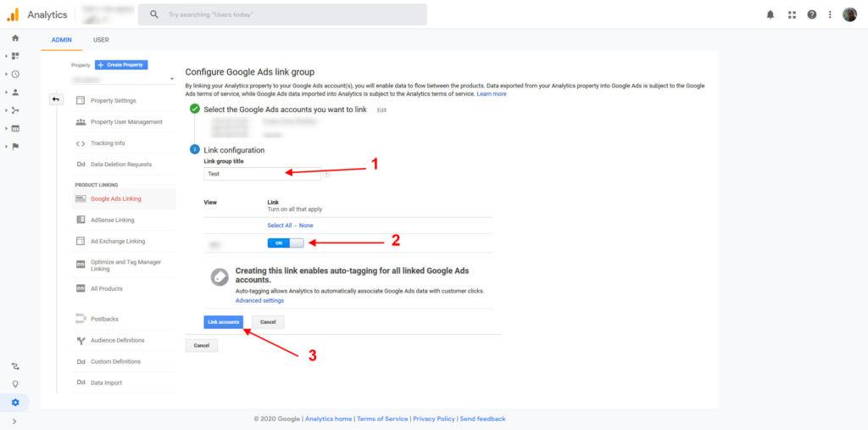Toggle the ON link switch for the view
This screenshot has width=868, height=430.
pyautogui.click(x=286, y=243)
